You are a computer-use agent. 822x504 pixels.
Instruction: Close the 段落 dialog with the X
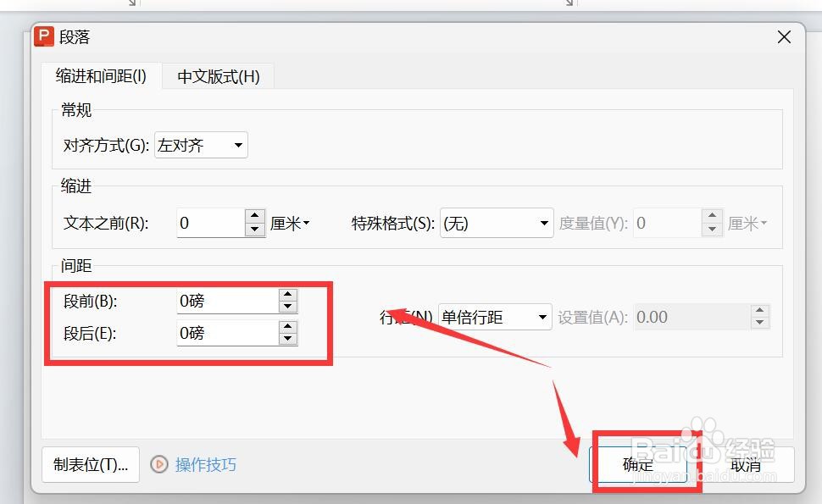coord(783,36)
